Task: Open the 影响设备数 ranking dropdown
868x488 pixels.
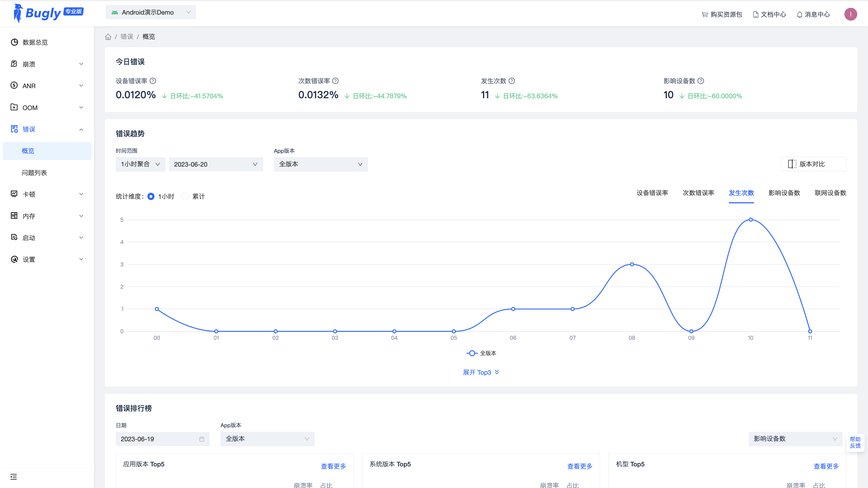Action: pyautogui.click(x=796, y=439)
